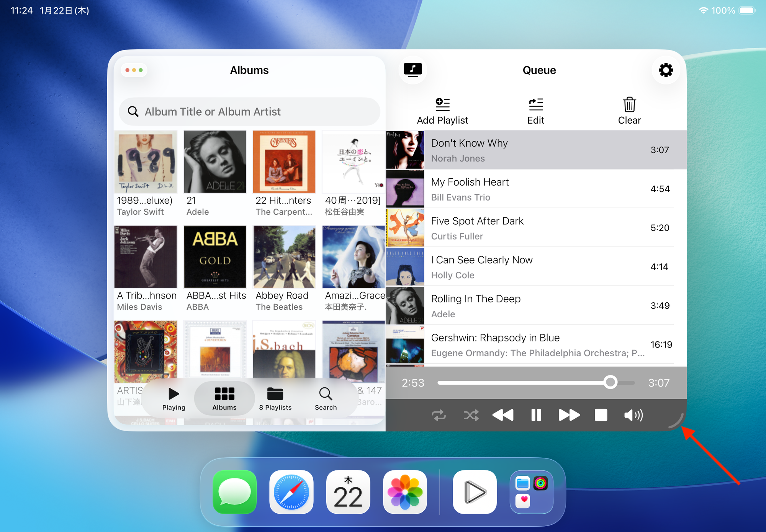Click the Norah Jones queue artwork
This screenshot has height=532, width=766.
[x=405, y=150]
